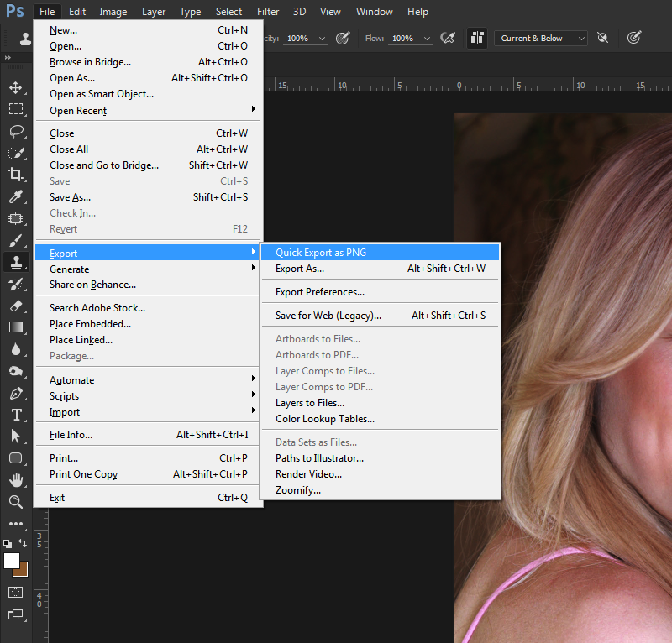Select the Lasso tool

15,131
